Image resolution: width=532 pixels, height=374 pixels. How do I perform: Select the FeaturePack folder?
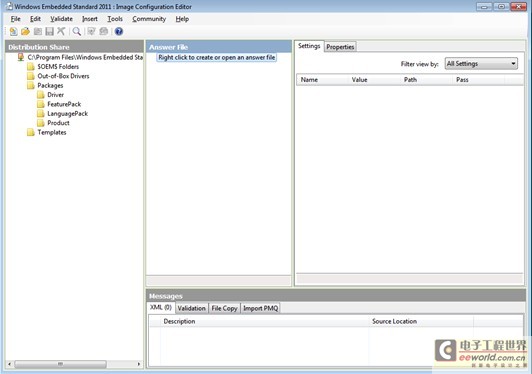pos(64,104)
